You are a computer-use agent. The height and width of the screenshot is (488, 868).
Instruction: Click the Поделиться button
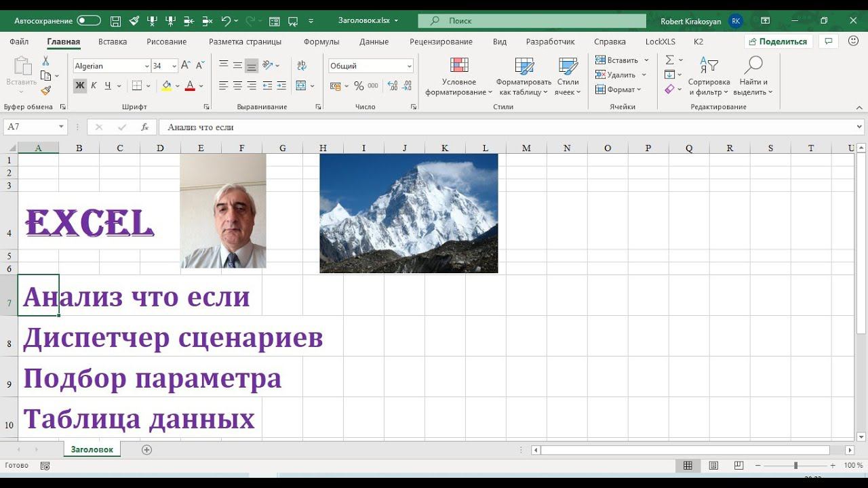pyautogui.click(x=778, y=41)
